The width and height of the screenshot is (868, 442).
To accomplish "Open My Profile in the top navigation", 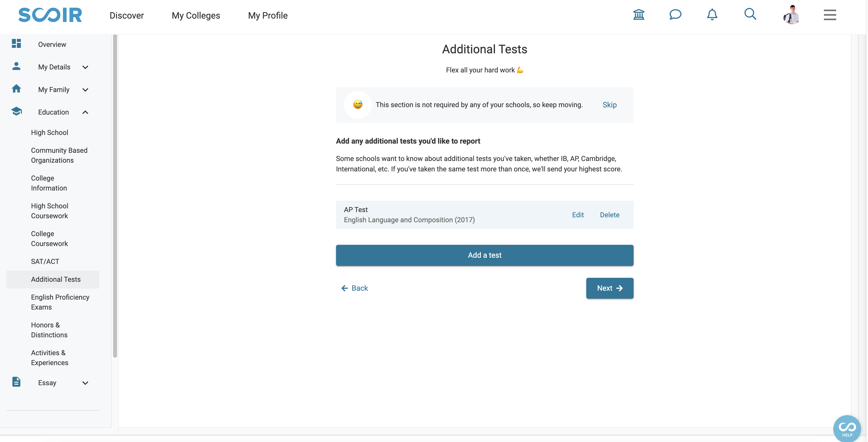I will tap(268, 15).
